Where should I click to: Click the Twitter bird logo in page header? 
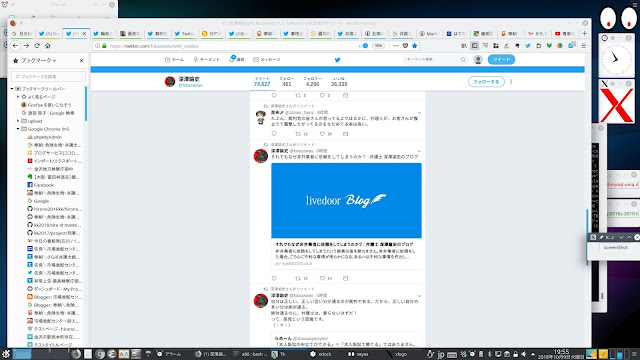tap(338, 60)
